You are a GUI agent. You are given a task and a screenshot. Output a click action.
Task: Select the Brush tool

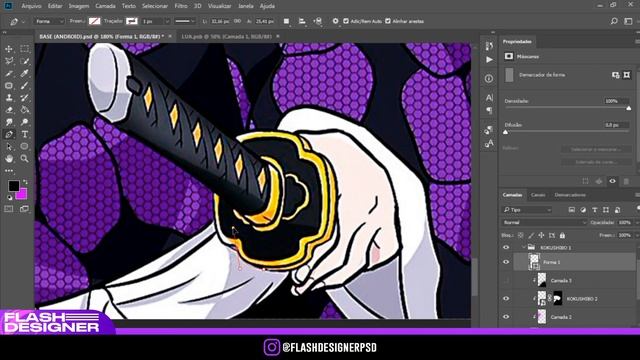(24, 86)
